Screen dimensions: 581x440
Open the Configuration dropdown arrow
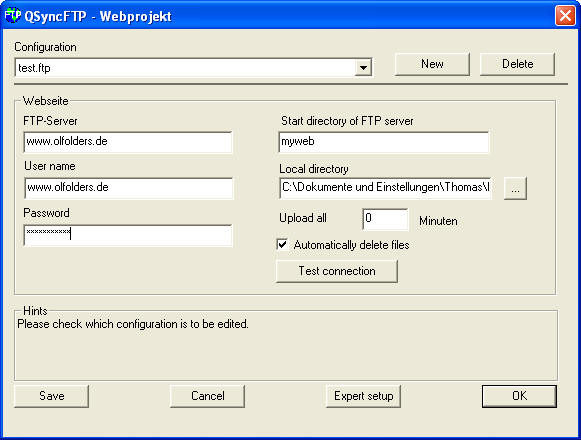click(x=363, y=67)
